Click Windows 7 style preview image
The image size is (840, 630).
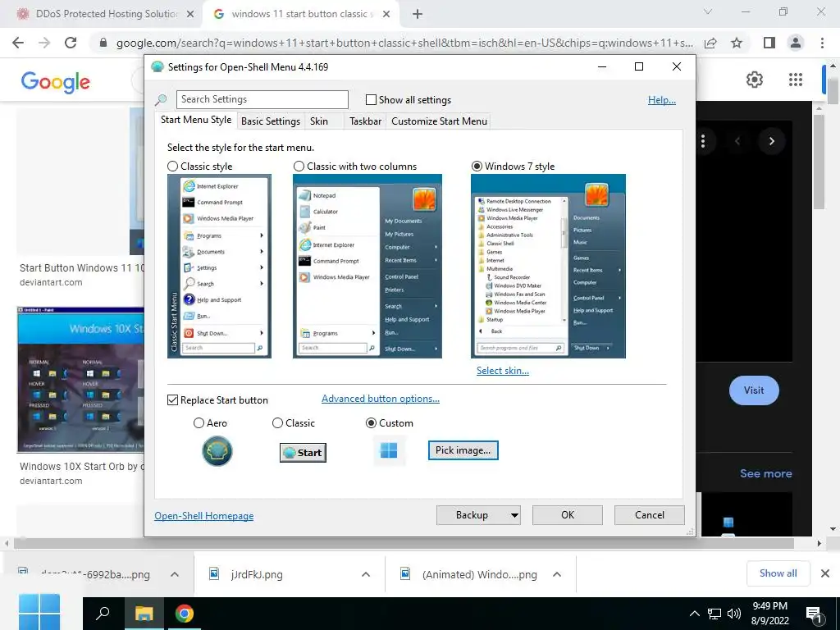coord(548,267)
